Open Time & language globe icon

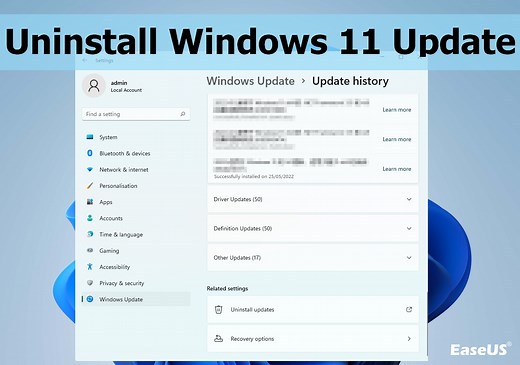click(x=90, y=234)
